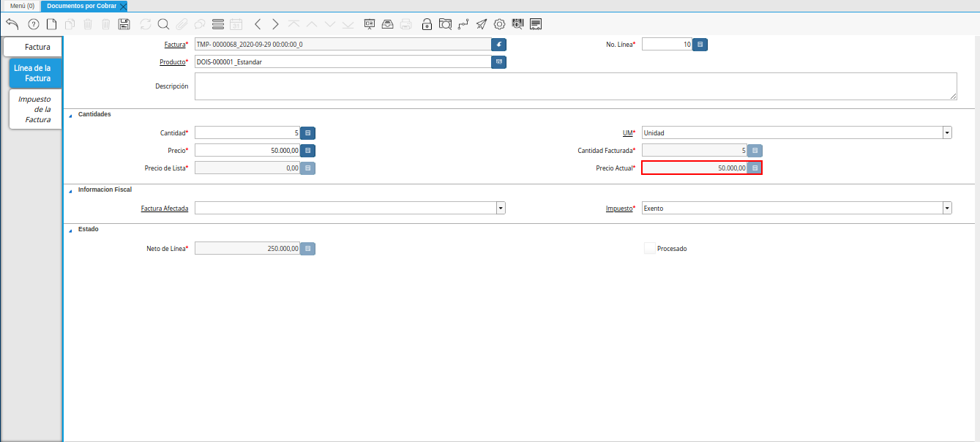Click the greyed-out calendar history icon

pyautogui.click(x=236, y=24)
